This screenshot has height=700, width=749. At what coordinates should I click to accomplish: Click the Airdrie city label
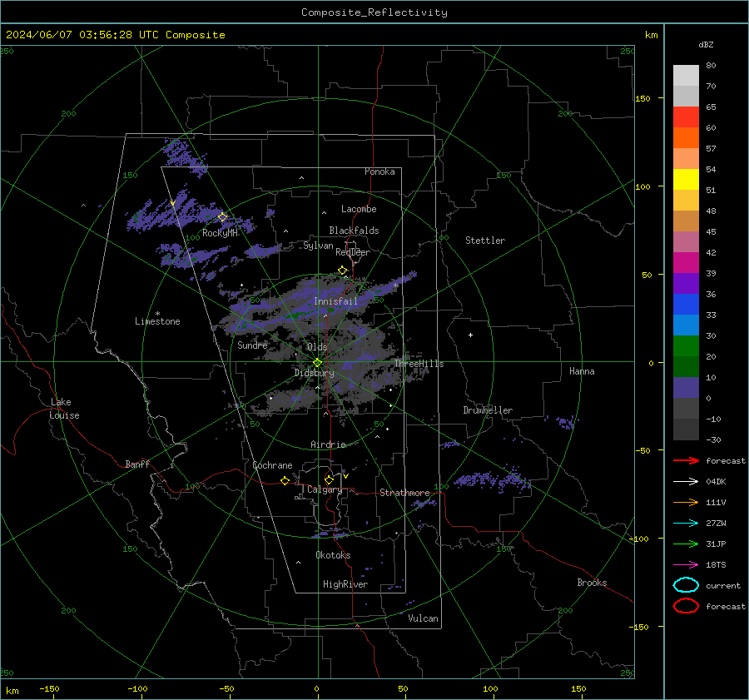328,444
